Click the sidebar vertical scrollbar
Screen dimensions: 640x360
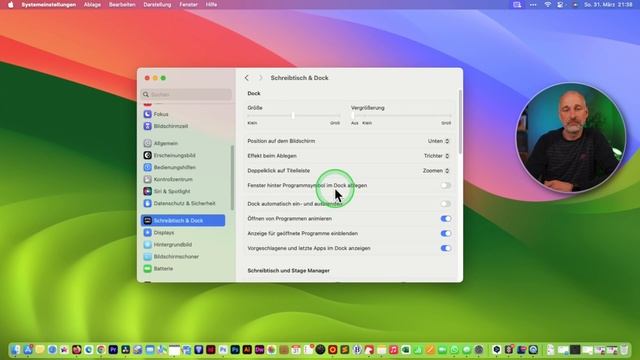tap(233, 178)
